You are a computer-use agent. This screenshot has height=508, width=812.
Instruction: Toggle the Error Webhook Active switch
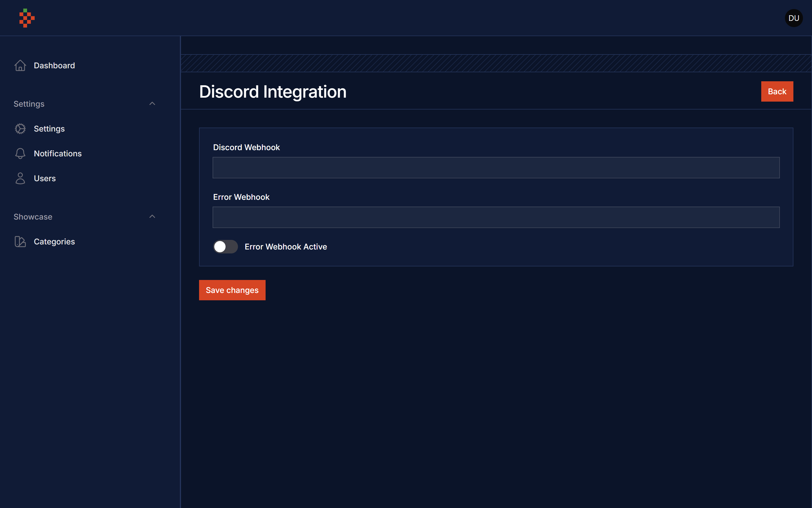226,247
